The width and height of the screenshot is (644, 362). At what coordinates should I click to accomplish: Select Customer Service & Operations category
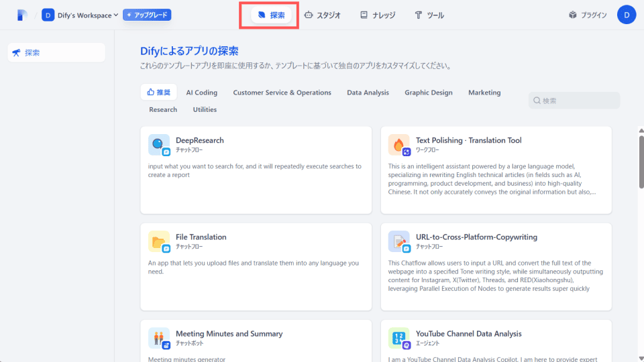coord(282,93)
